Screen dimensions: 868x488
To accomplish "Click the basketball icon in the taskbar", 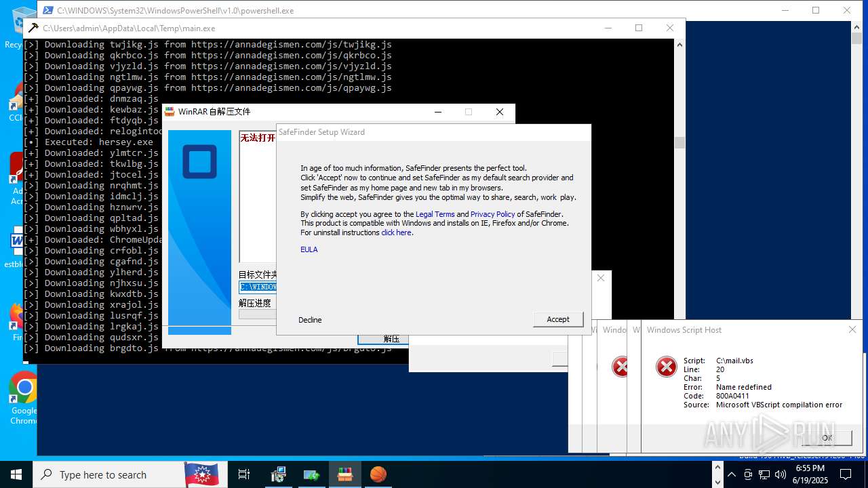I will [378, 474].
